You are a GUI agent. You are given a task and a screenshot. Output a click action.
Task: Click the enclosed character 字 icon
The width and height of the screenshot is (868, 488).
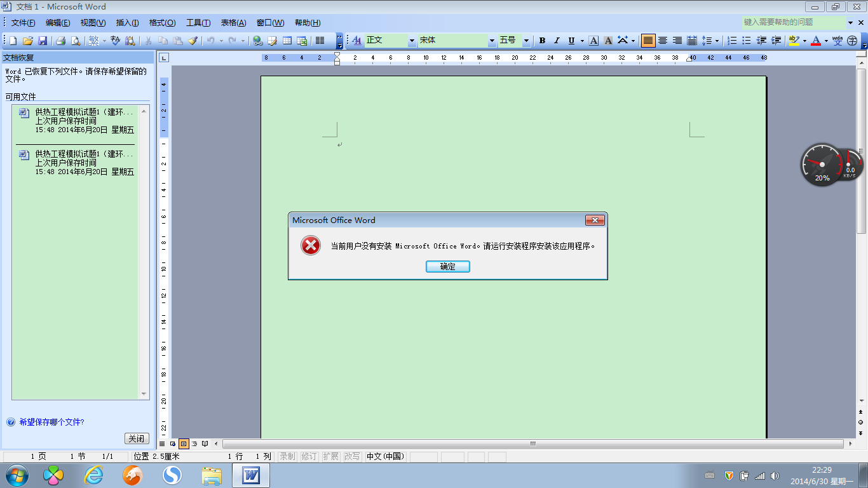(x=852, y=41)
